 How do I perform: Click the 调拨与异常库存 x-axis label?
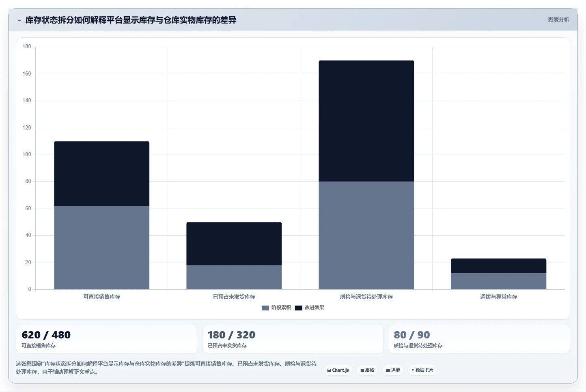(499, 297)
